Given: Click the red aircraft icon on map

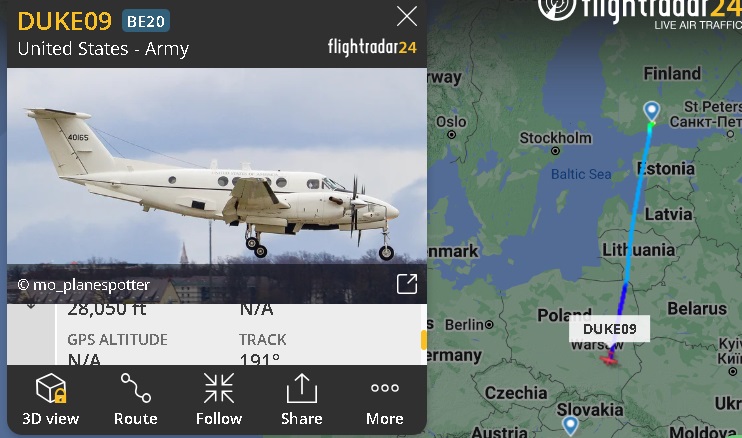Looking at the screenshot, I should 610,360.
